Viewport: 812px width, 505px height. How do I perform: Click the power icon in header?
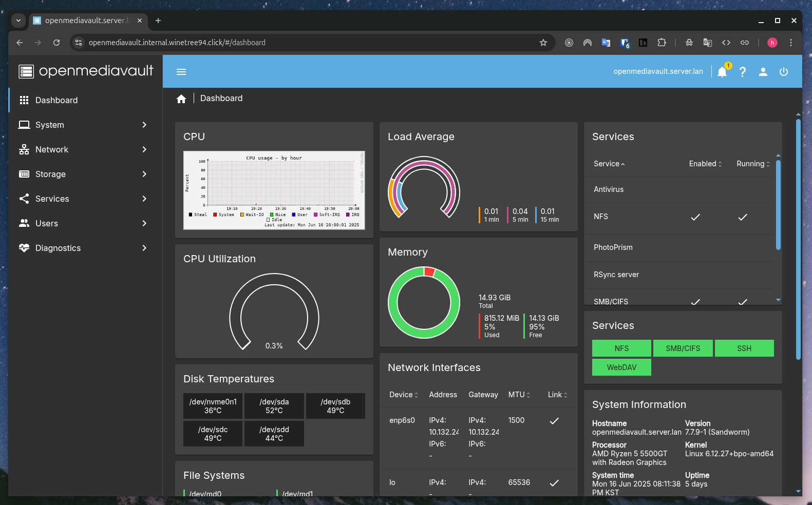coord(784,72)
